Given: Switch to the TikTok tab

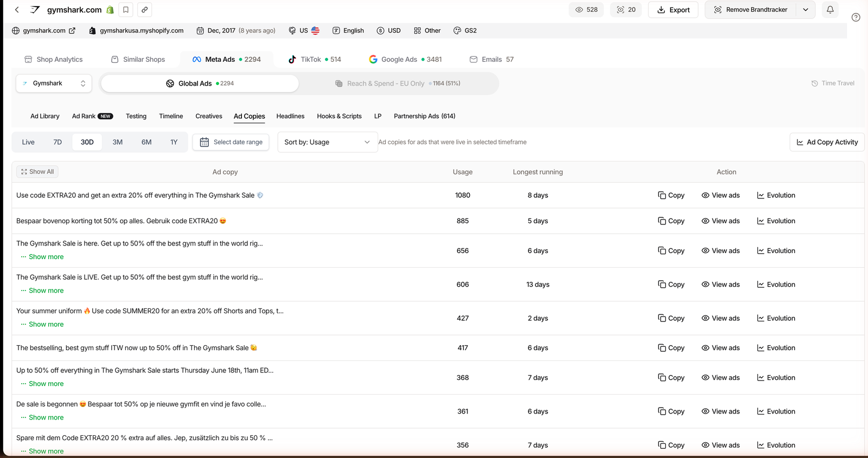Looking at the screenshot, I should (315, 60).
